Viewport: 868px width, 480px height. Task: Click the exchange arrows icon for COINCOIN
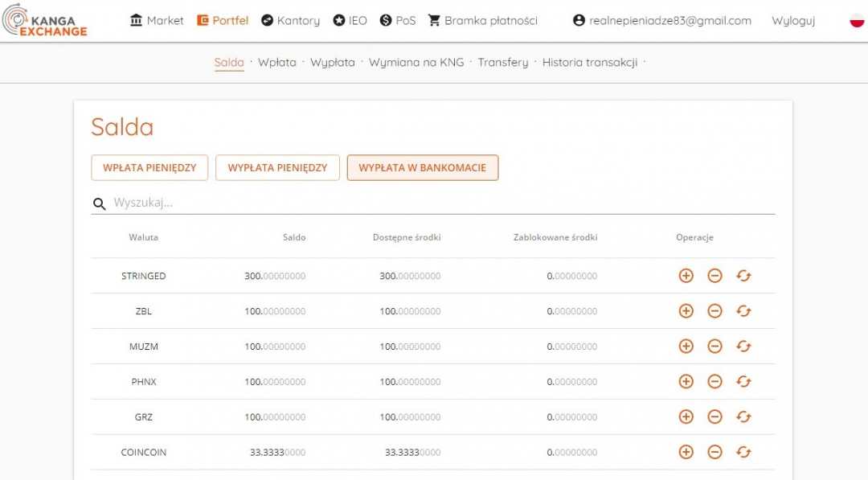[743, 453]
